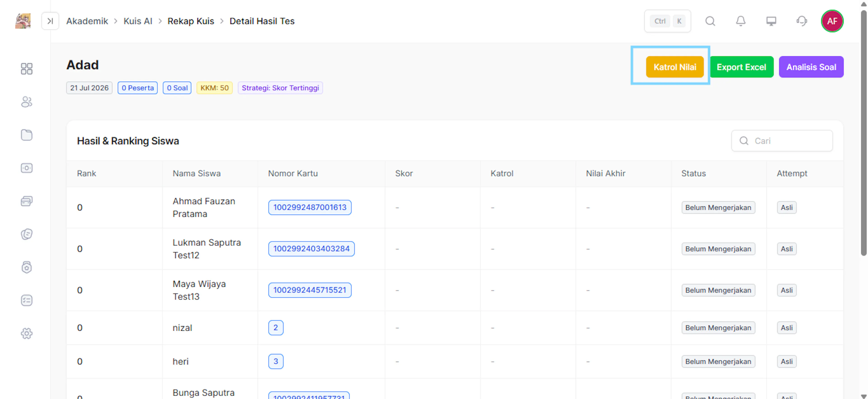Select student nizal
This screenshot has height=399, width=868.
pyautogui.click(x=182, y=328)
